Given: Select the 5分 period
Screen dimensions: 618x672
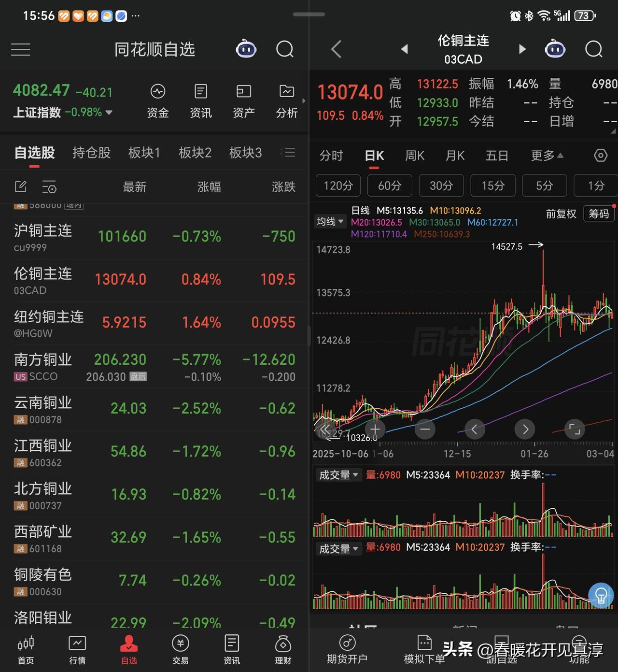Looking at the screenshot, I should pos(544,186).
